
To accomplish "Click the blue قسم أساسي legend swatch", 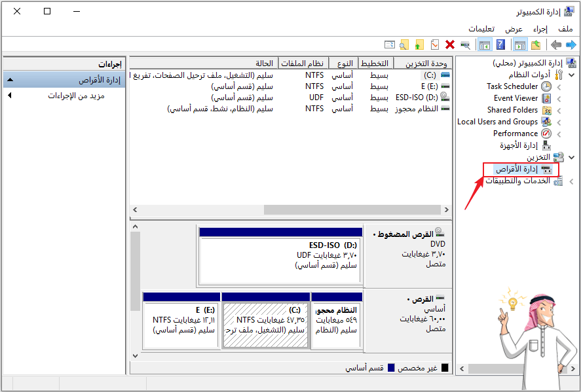I will click(391, 368).
